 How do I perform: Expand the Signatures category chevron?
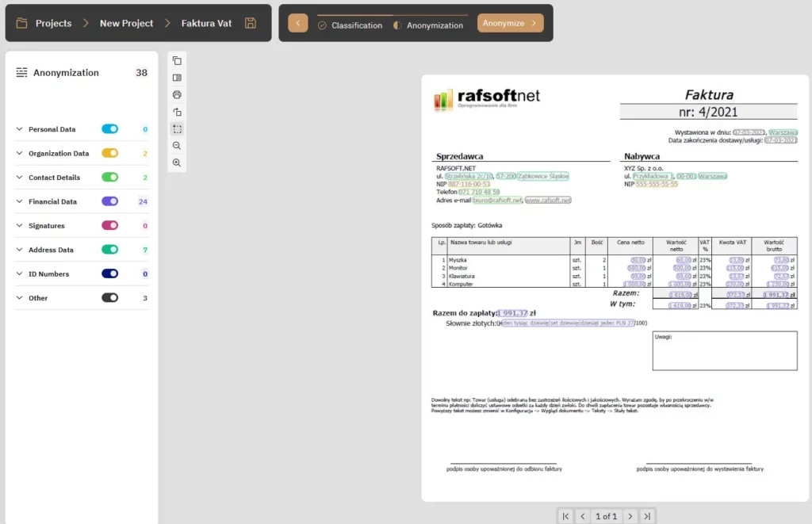20,226
